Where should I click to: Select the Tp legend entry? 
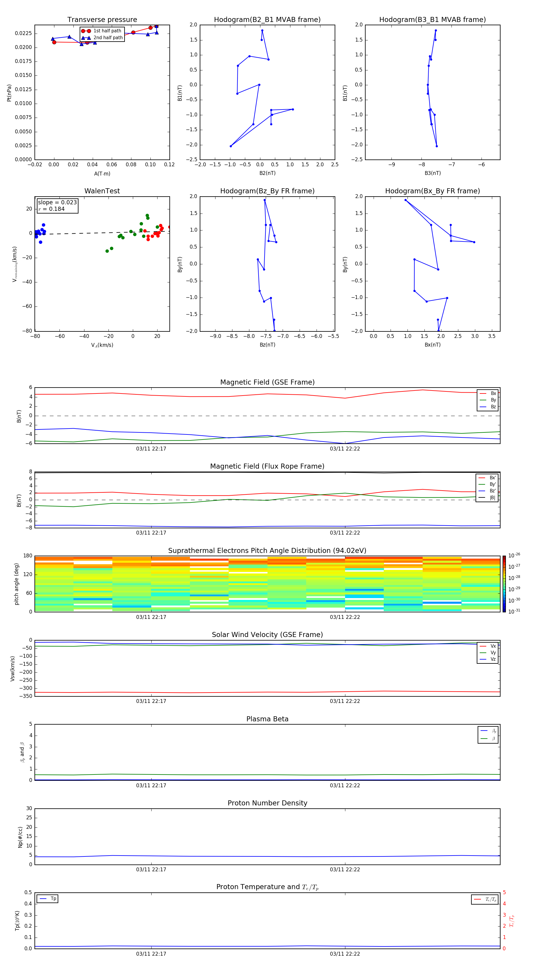tap(47, 899)
